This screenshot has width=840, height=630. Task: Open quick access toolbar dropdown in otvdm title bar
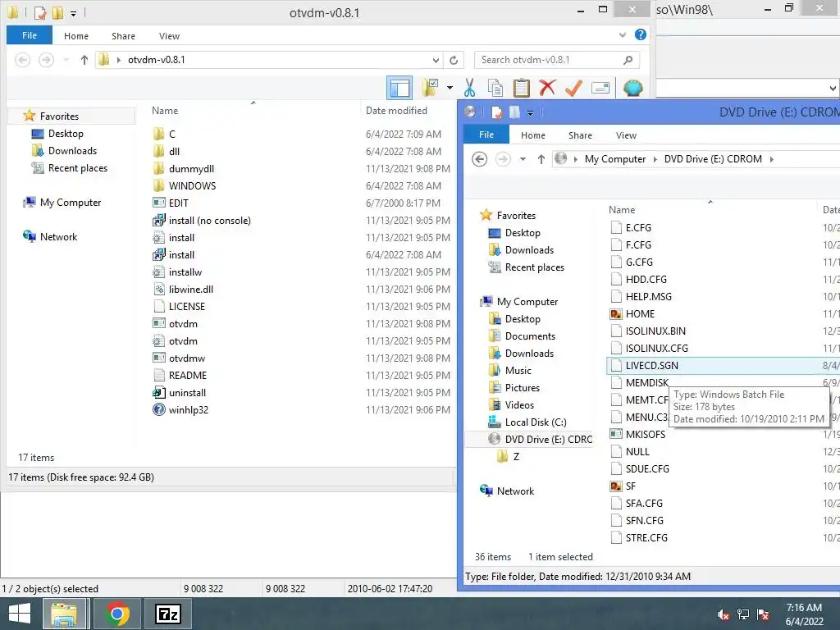tap(73, 13)
